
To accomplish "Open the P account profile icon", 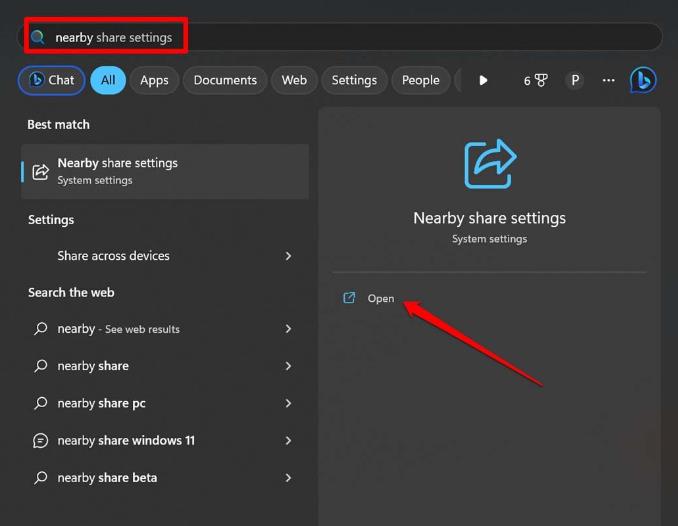I will 575,80.
